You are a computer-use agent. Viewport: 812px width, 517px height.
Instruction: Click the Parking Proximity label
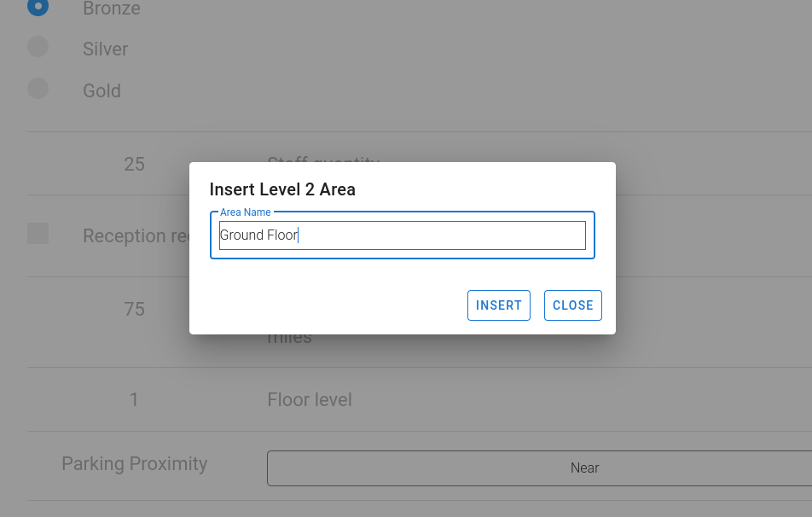[x=135, y=463]
